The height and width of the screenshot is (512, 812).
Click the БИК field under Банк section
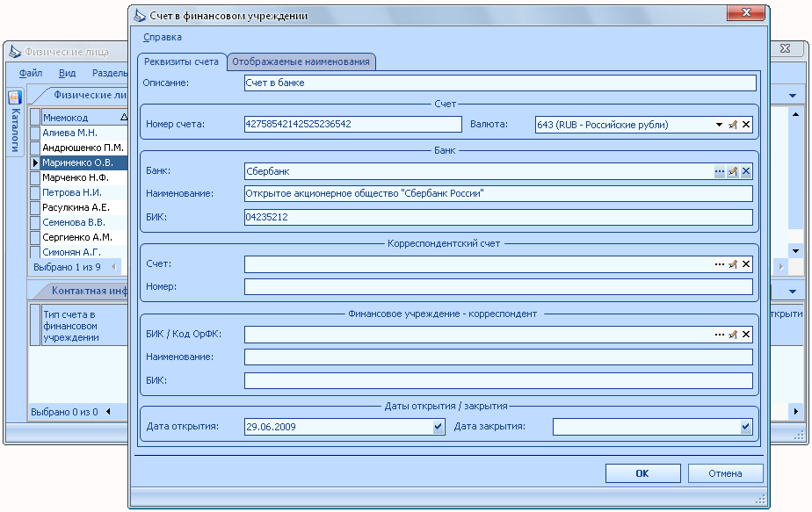[498, 218]
